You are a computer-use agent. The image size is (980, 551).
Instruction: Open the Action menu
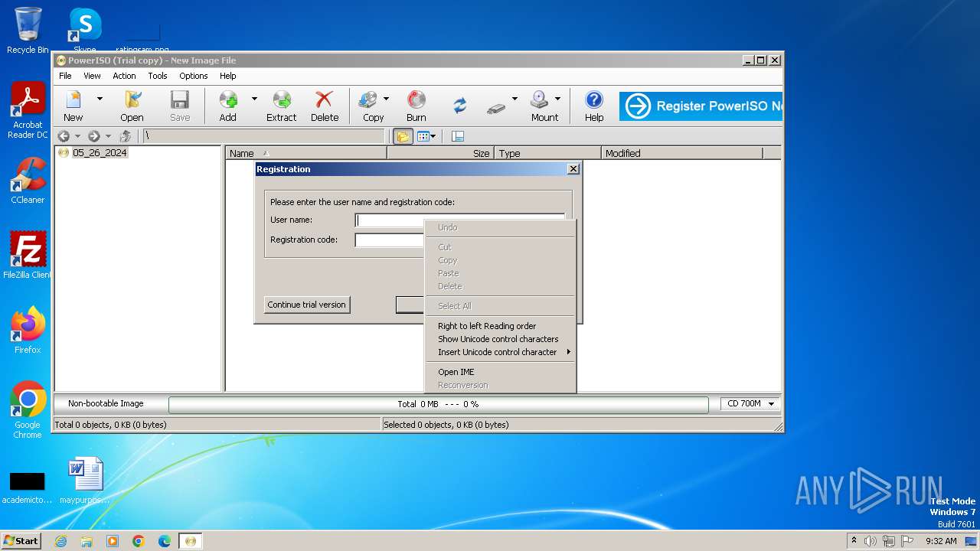(124, 76)
